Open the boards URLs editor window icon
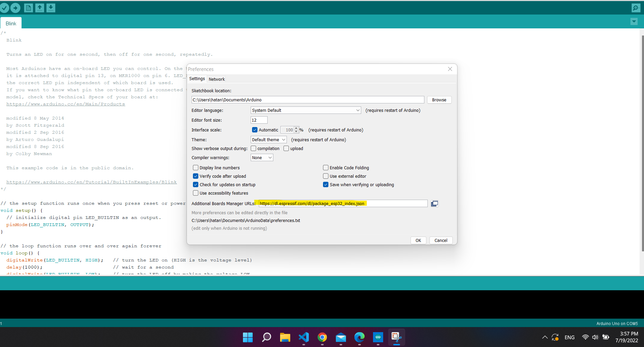Screen dimensions: 644x347 pyautogui.click(x=435, y=203)
